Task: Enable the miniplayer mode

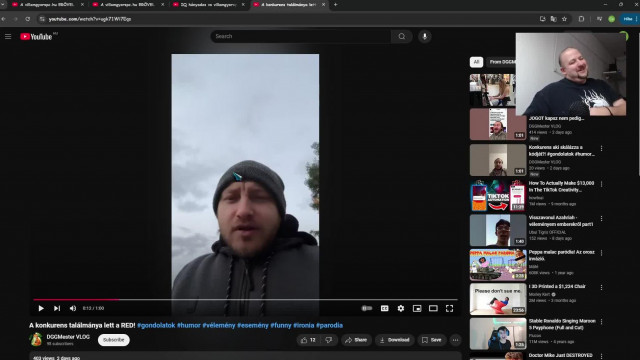Action: 417,308
